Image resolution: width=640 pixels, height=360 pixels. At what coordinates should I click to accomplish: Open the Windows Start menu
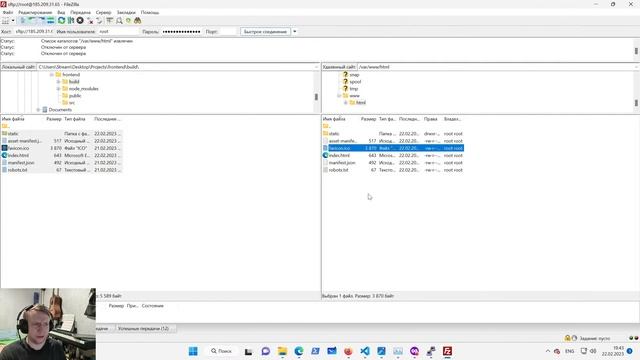[x=193, y=351]
